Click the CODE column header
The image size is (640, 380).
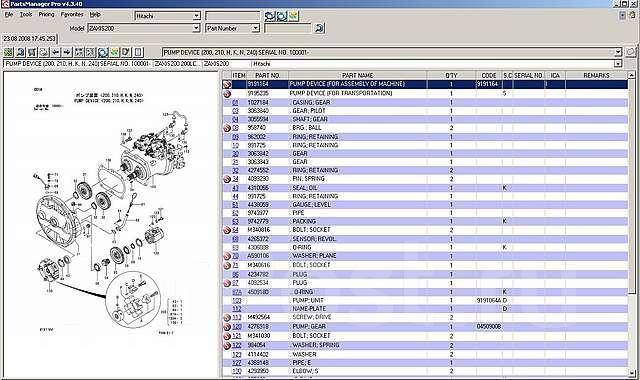pos(489,76)
